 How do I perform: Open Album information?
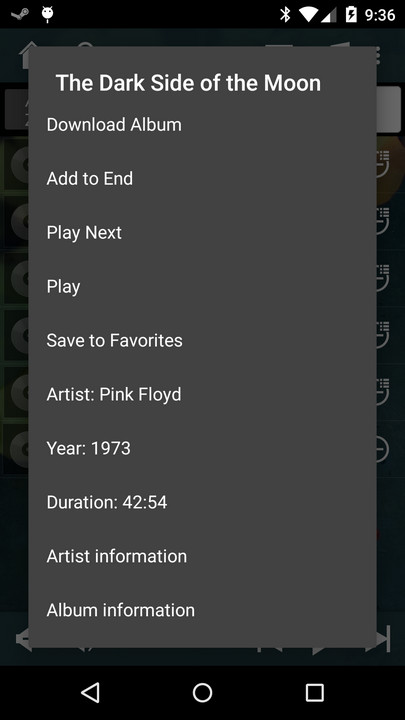(202, 610)
